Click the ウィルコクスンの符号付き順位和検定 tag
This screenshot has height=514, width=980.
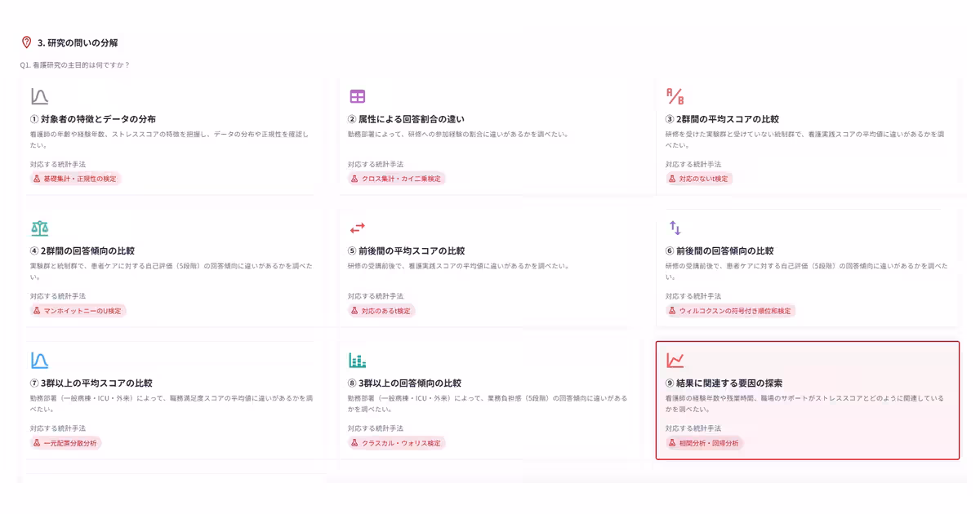tap(730, 311)
